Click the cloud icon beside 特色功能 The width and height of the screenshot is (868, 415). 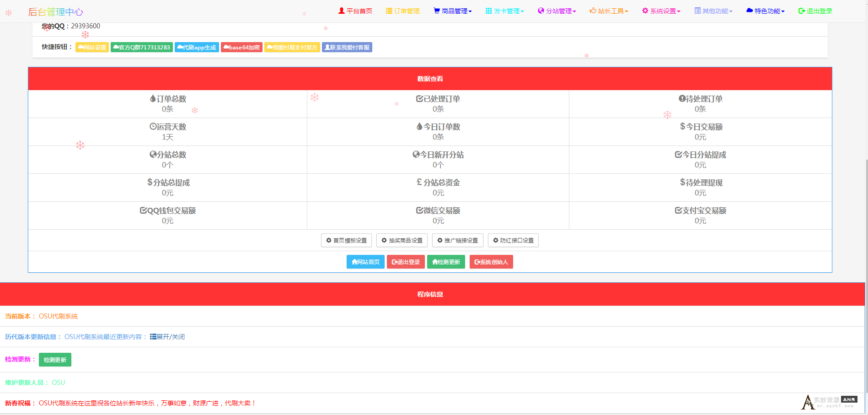click(x=750, y=11)
